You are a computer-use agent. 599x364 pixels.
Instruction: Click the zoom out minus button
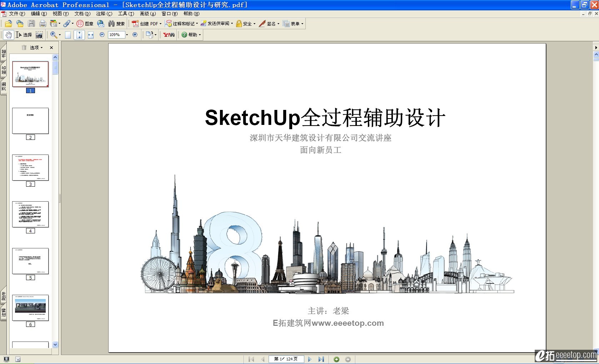(102, 35)
